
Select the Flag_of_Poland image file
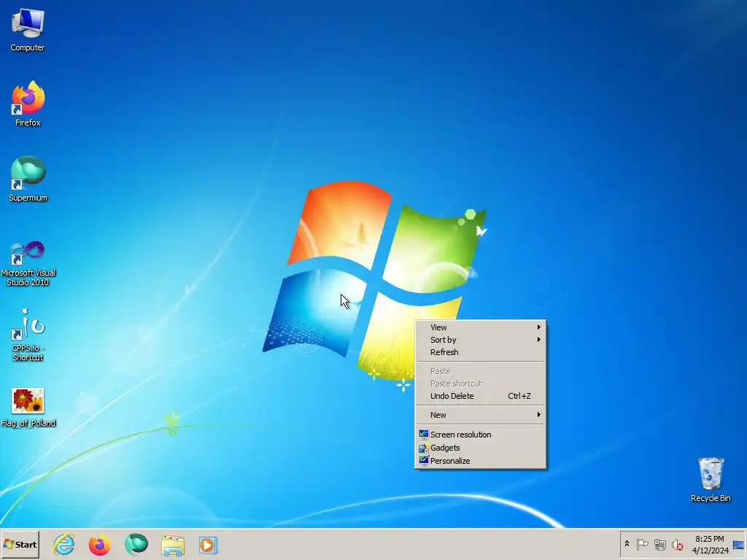28,408
